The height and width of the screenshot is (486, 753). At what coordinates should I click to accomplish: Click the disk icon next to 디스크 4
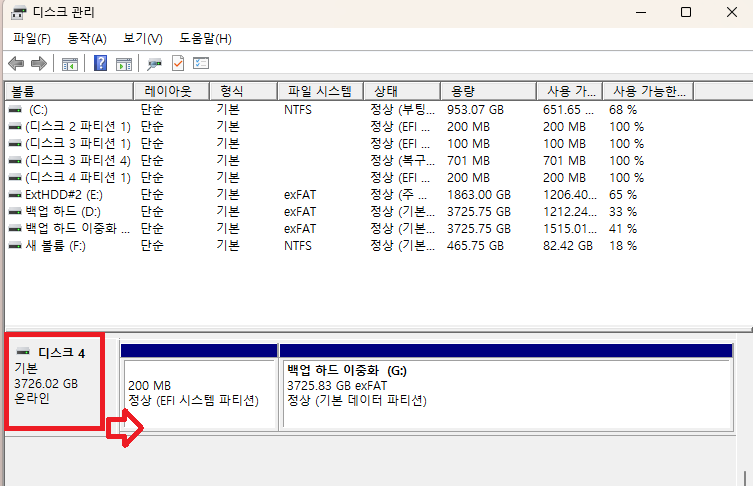(x=23, y=352)
